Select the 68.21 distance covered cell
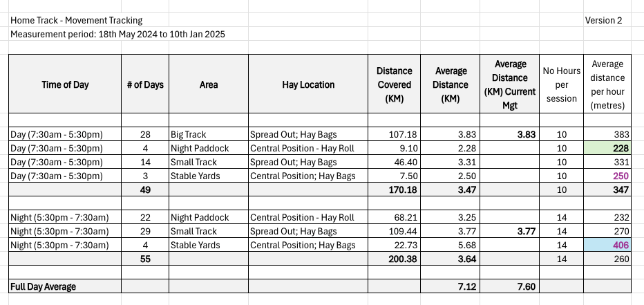 (x=395, y=217)
